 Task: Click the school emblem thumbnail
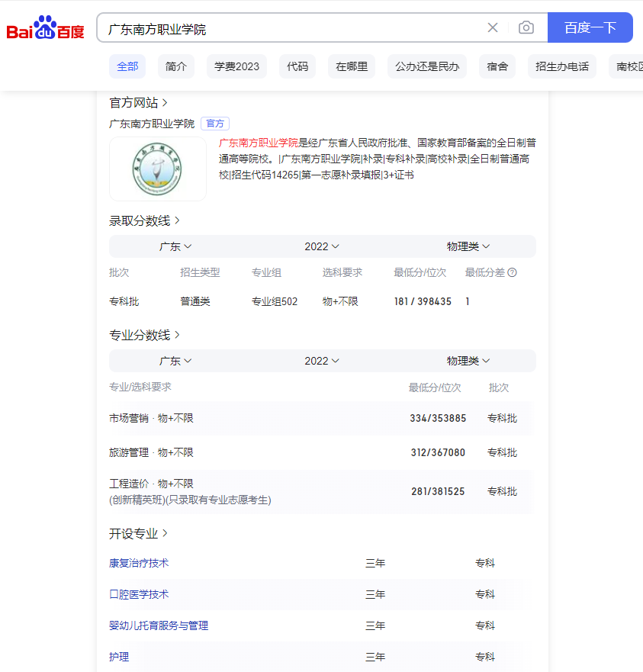point(158,169)
